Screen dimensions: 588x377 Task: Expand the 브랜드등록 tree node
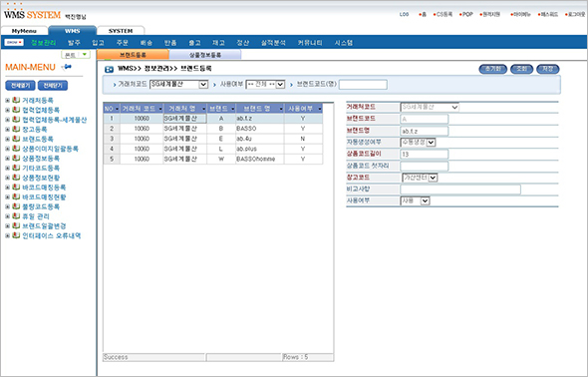point(7,140)
